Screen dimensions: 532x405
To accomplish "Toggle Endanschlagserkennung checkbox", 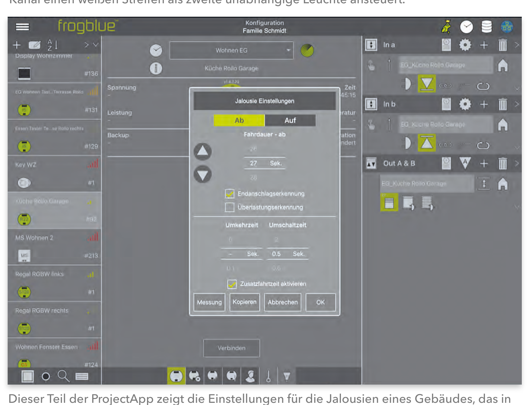I will 230,194.
